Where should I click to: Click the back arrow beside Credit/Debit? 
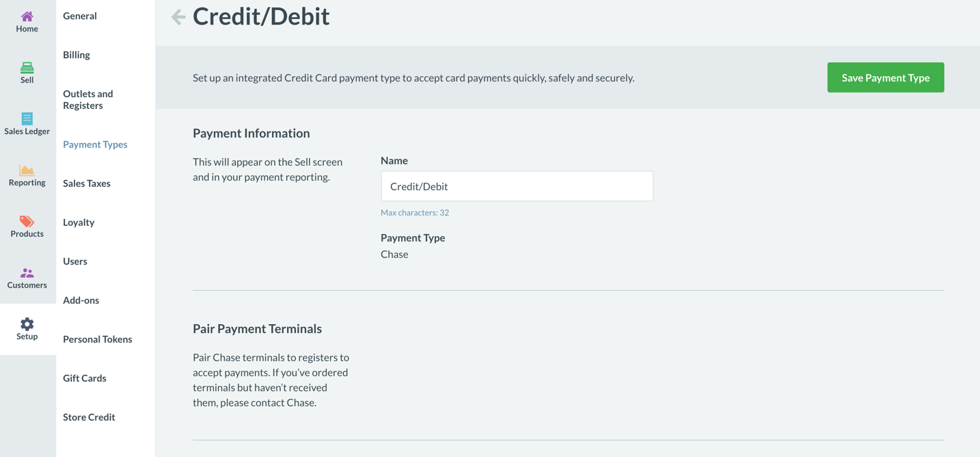pos(178,17)
